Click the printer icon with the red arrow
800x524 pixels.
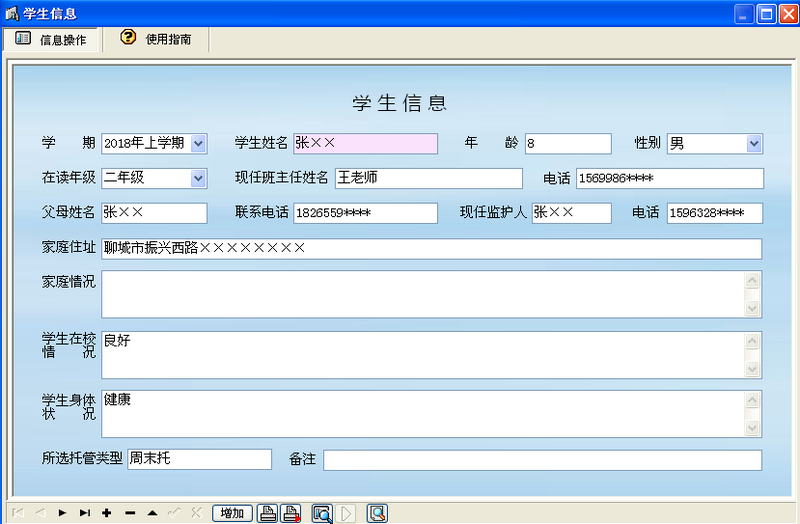pyautogui.click(x=291, y=513)
